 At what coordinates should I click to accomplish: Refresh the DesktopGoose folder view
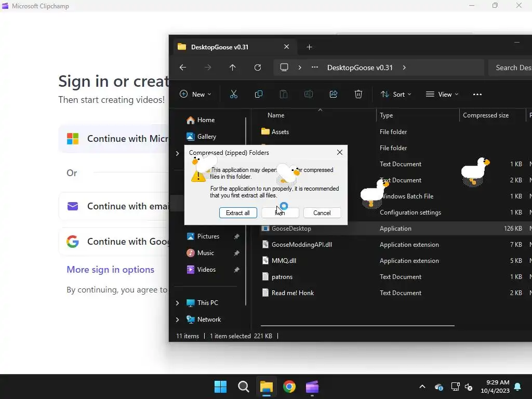coord(258,68)
